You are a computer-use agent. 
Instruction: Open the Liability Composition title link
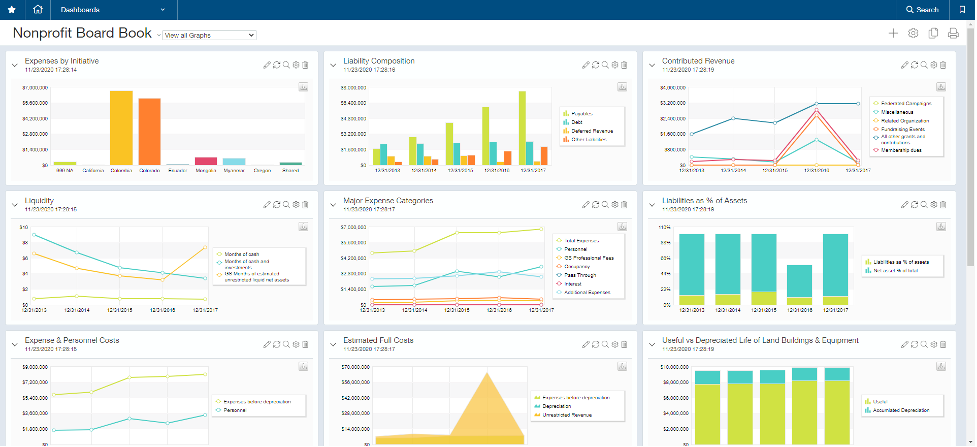[379, 61]
